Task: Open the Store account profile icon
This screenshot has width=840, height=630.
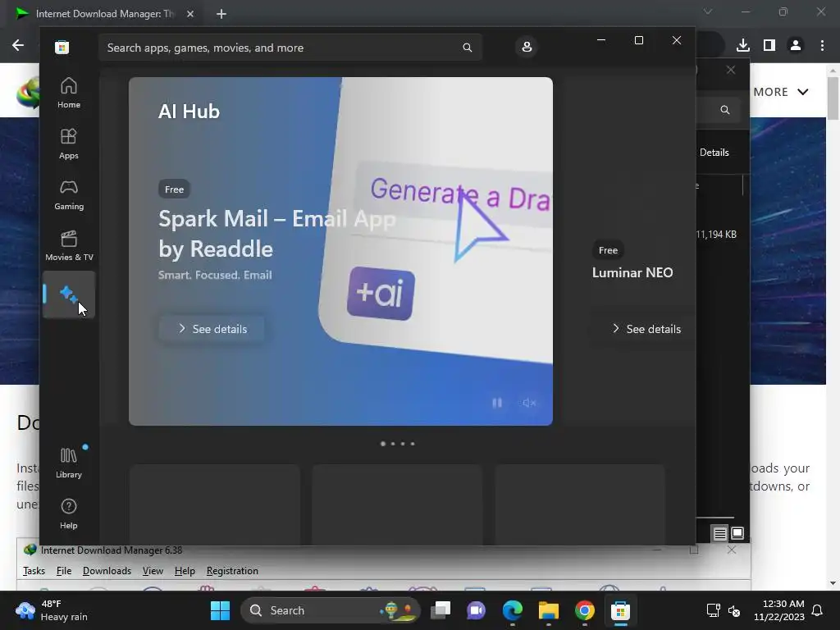Action: (x=527, y=47)
